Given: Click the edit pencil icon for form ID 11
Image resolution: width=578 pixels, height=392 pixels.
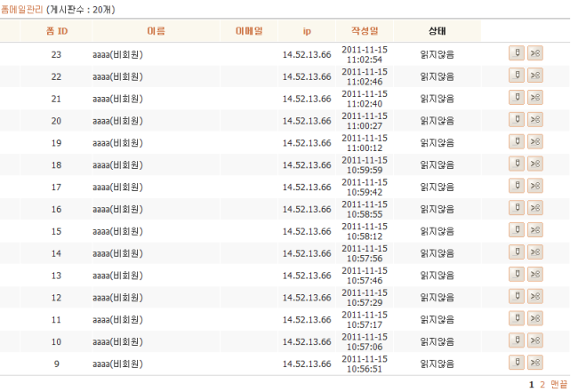Looking at the screenshot, I should (516, 319).
